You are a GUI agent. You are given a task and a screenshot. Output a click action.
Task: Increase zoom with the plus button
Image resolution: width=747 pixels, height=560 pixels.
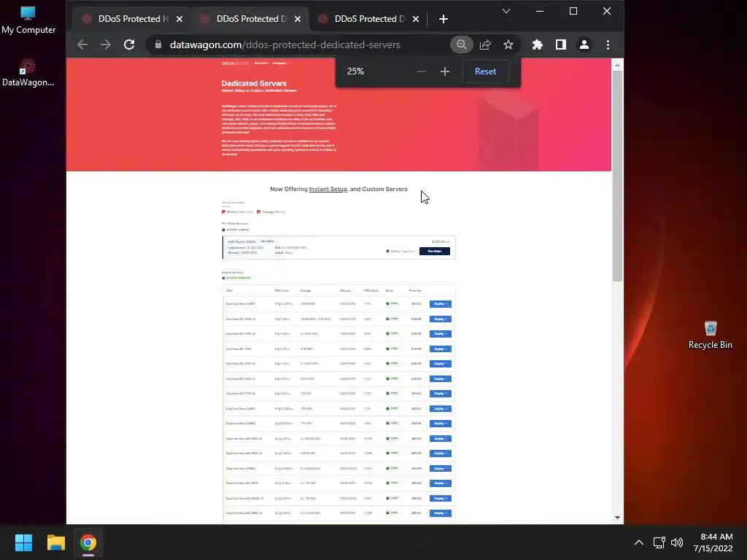(444, 71)
